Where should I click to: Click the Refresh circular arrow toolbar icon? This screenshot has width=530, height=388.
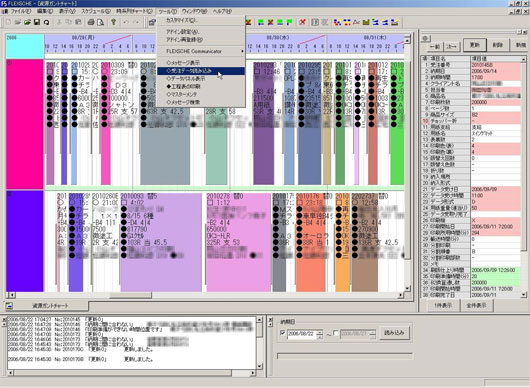point(47,22)
